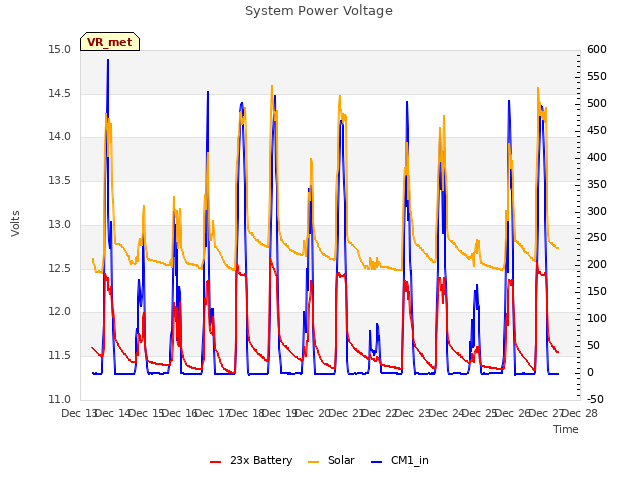Click the 400 right axis tick label

point(597,157)
